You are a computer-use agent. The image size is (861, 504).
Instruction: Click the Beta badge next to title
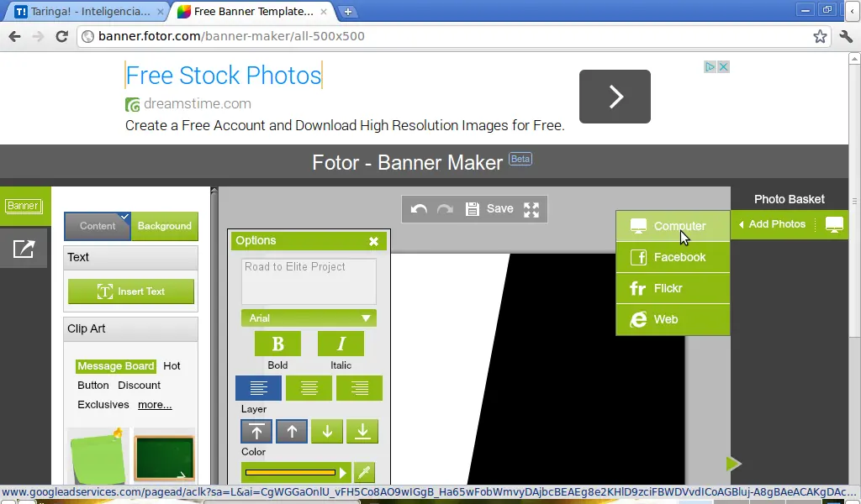[x=520, y=159]
